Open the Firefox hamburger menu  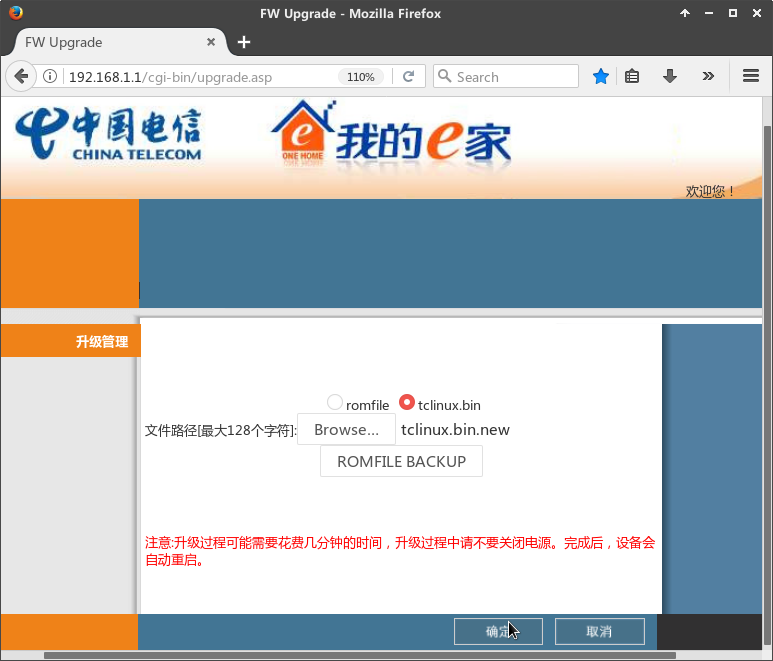coord(750,76)
